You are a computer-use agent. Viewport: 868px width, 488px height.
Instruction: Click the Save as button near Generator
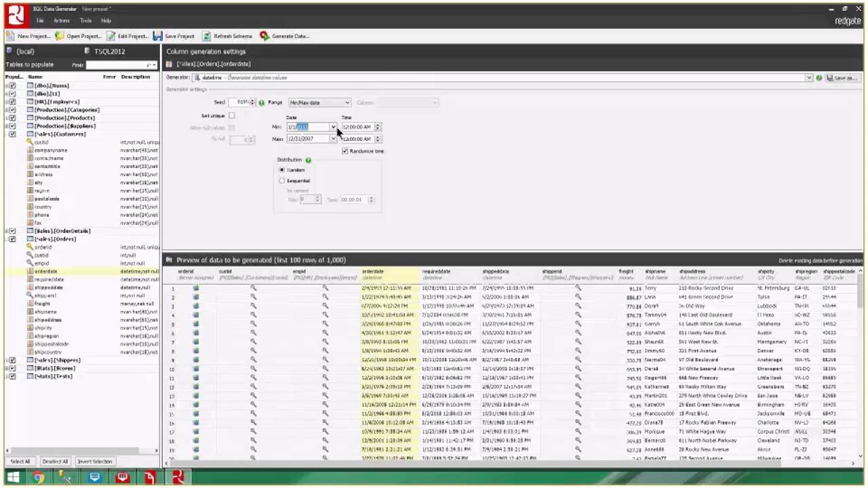pos(844,77)
